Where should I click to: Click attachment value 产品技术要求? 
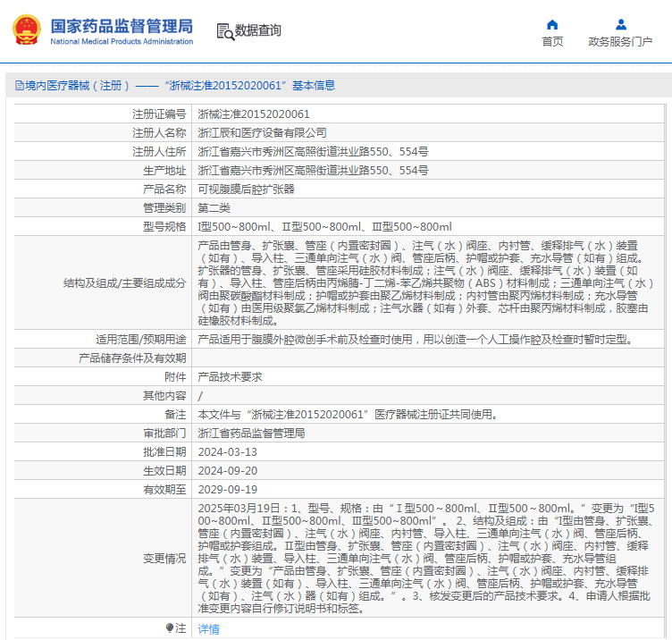point(231,377)
